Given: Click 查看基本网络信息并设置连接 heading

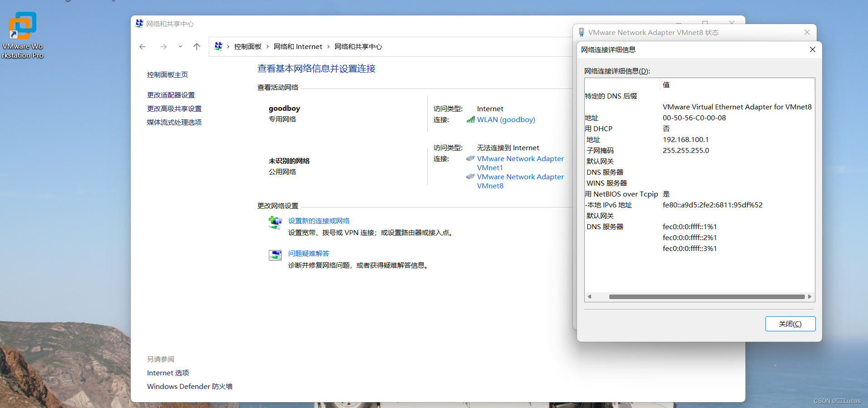Looking at the screenshot, I should [x=316, y=69].
